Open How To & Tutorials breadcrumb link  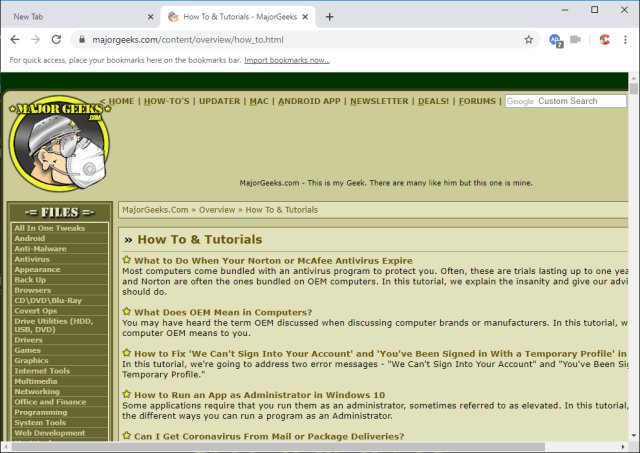click(282, 210)
